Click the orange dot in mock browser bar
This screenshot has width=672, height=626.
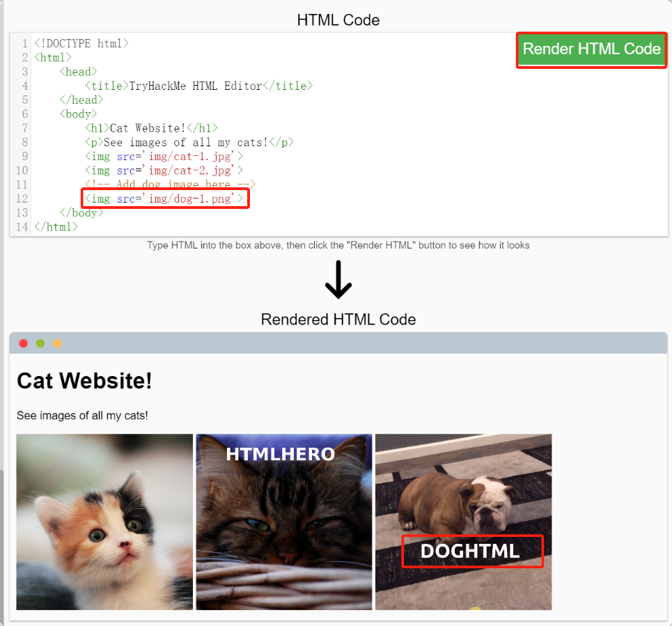57,343
